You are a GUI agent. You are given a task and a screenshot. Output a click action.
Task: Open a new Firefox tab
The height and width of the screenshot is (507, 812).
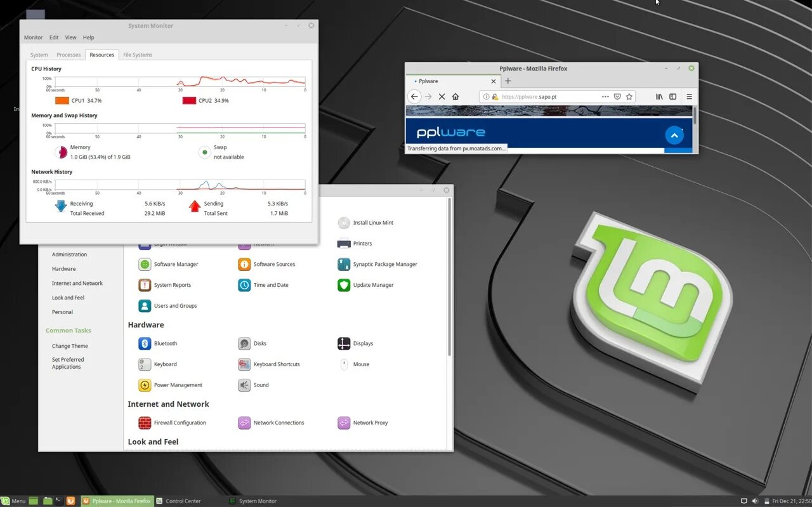[x=507, y=81]
